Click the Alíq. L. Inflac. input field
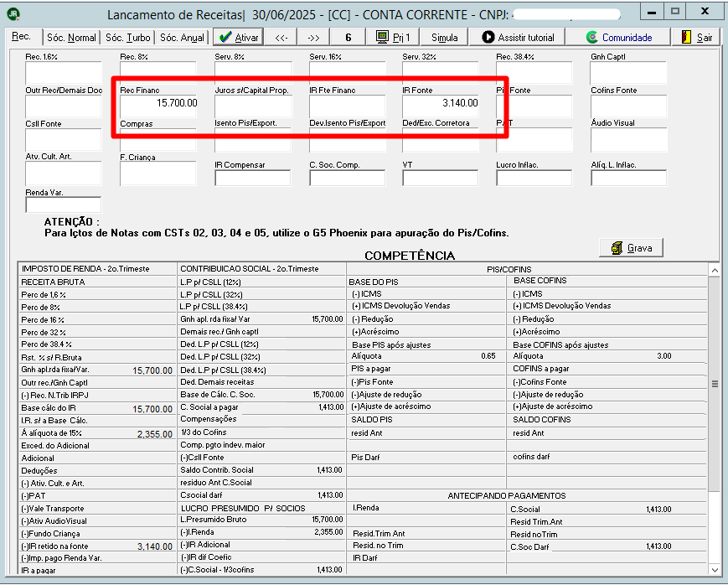Image resolution: width=728 pixels, height=585 pixels. click(628, 178)
